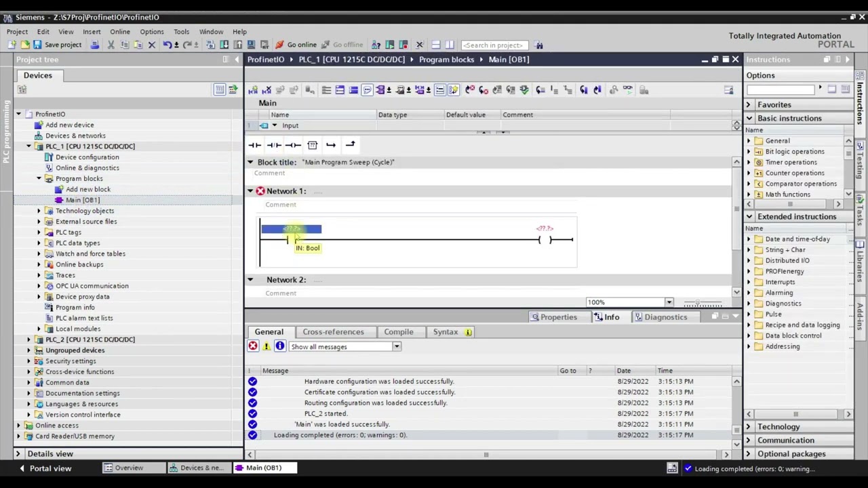Open Devices & networks

point(75,136)
